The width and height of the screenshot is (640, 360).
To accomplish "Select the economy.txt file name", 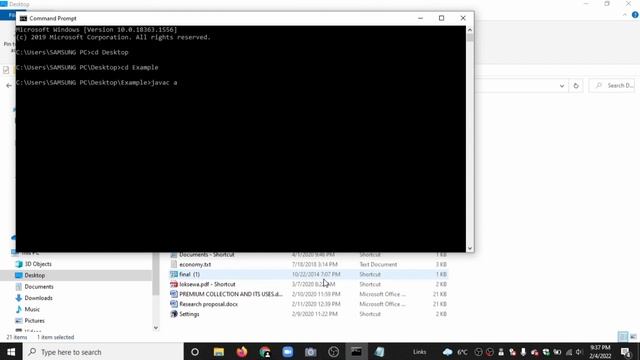I will point(195,264).
